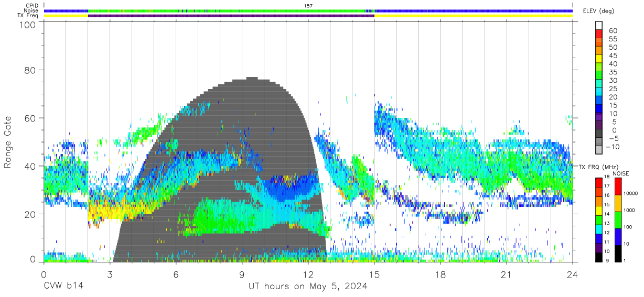Screen dimensions: 644x297
Task: Click the x-axis tick label 18
Action: (x=440, y=274)
